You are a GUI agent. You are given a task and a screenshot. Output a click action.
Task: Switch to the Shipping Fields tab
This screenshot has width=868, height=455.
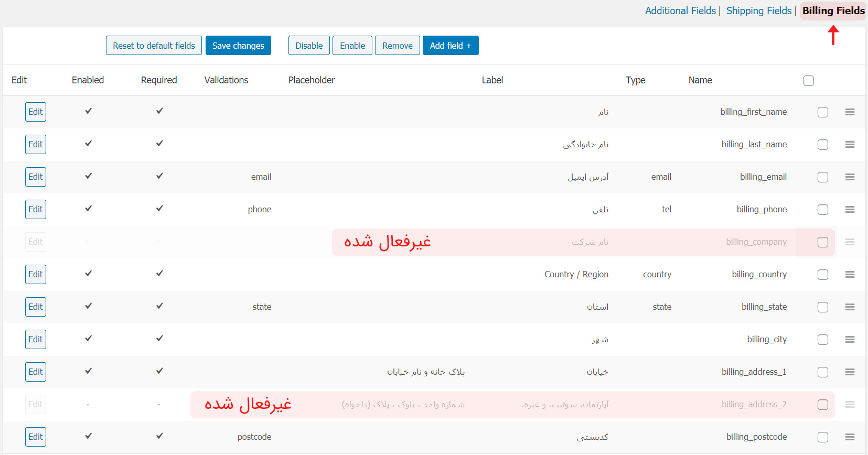pos(759,10)
